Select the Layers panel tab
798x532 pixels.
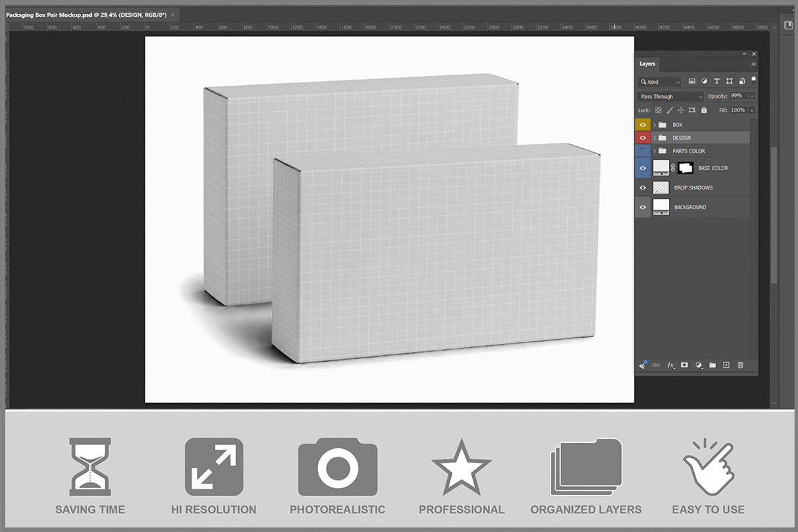coord(647,64)
